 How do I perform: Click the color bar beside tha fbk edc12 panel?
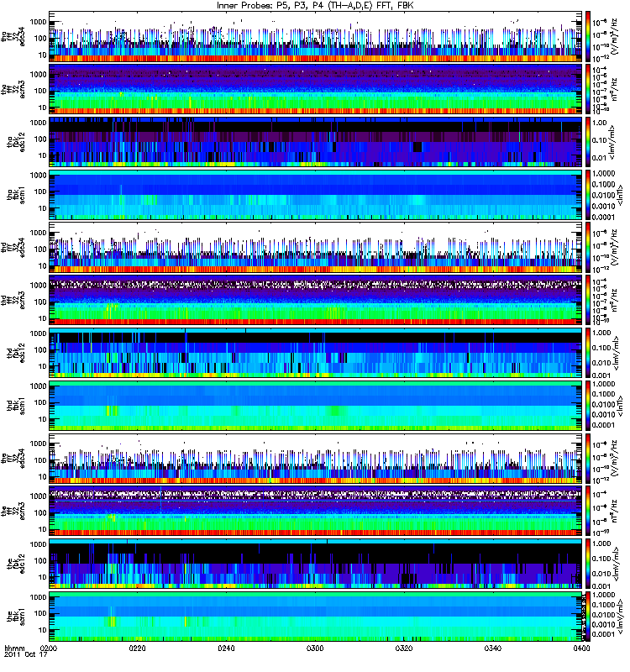coord(588,142)
